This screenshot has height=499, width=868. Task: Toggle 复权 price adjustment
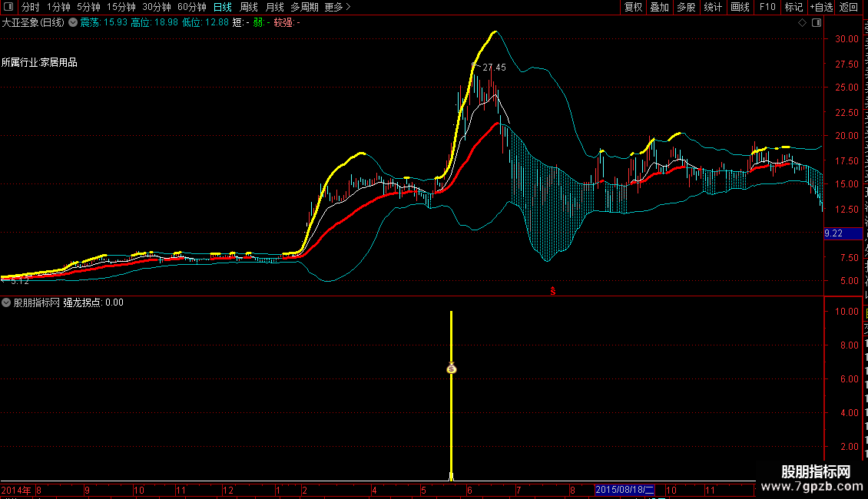[633, 7]
